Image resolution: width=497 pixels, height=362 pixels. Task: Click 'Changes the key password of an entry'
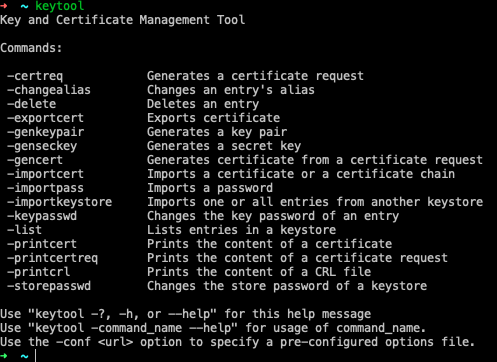(273, 216)
